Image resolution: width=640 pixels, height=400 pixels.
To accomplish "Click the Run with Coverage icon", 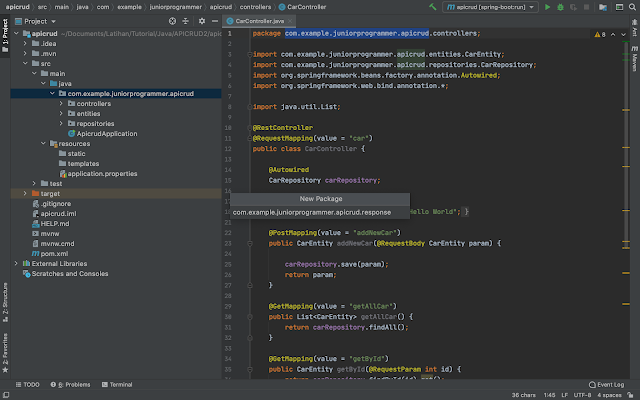I will [573, 7].
